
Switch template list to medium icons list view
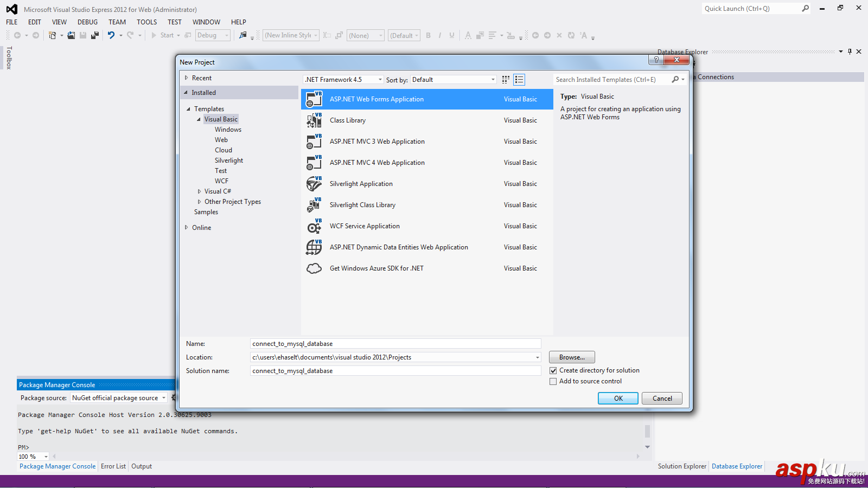tap(519, 80)
